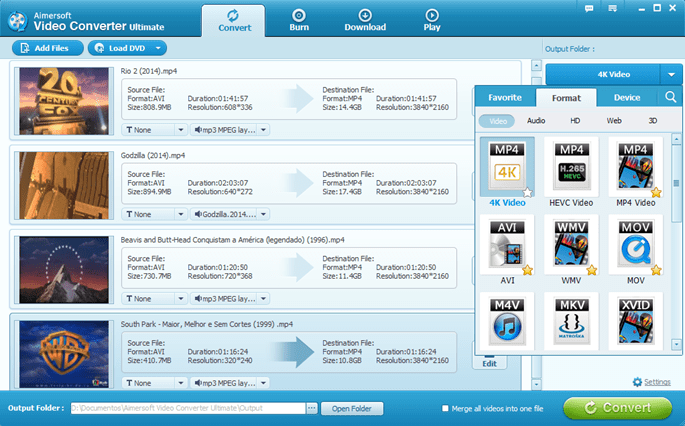Open Godzilla.2014 audio track dropdown
This screenshot has height=426, width=685.
coord(263,214)
